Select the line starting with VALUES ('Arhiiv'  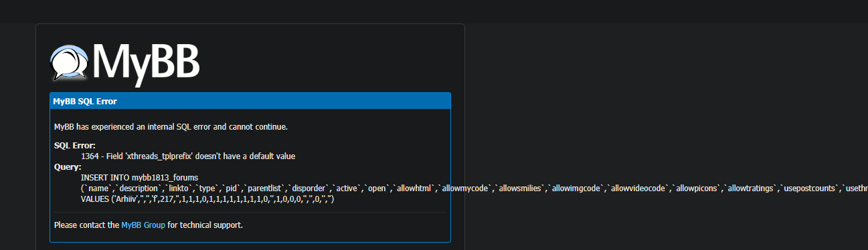click(x=207, y=199)
